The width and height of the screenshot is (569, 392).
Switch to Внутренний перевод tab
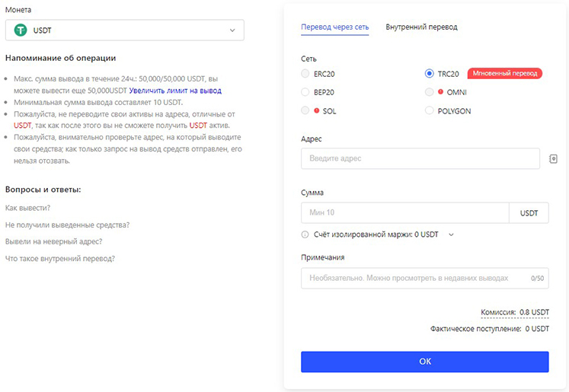pyautogui.click(x=421, y=27)
